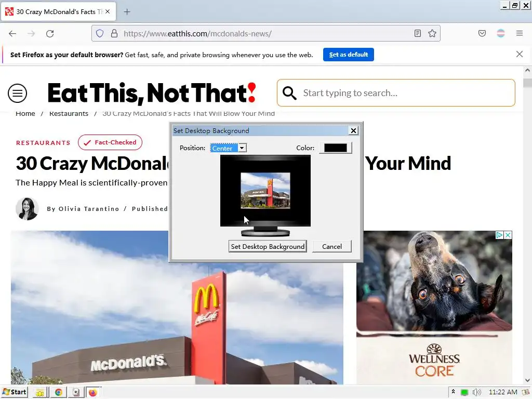Cancel the desktop background dialog

point(332,247)
